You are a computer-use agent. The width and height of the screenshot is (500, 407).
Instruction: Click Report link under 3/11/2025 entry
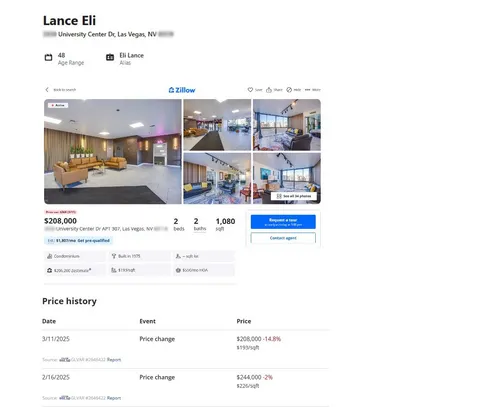click(x=114, y=360)
